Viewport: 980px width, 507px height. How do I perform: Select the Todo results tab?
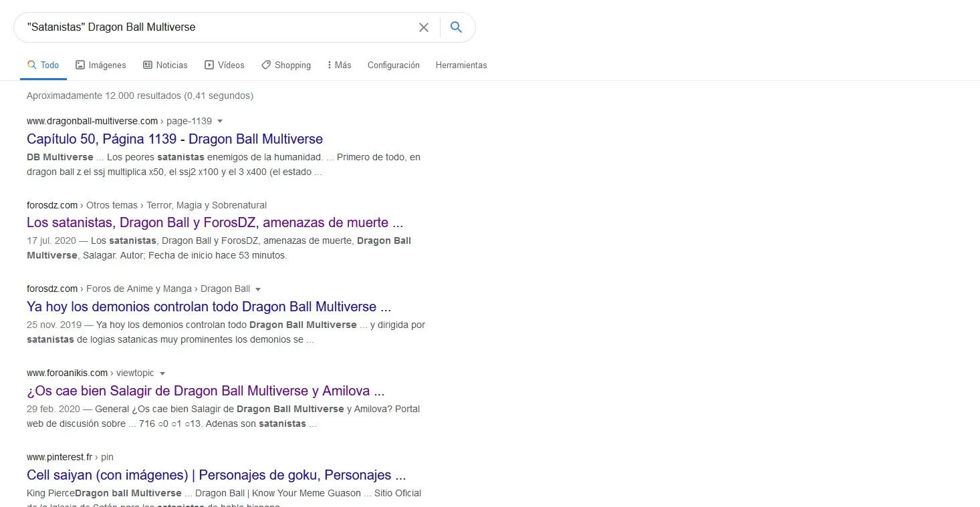pyautogui.click(x=43, y=65)
